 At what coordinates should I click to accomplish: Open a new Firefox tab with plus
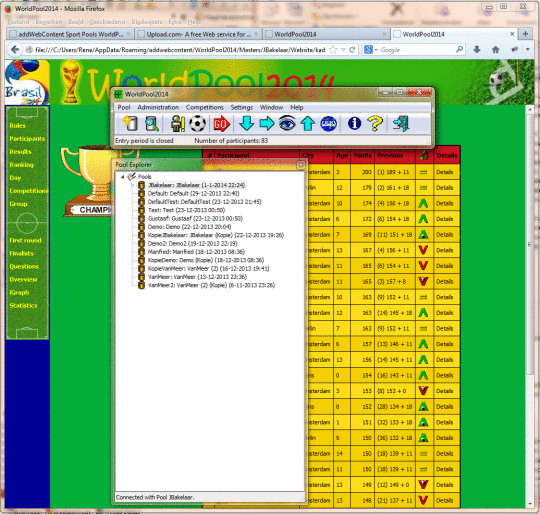pos(526,34)
